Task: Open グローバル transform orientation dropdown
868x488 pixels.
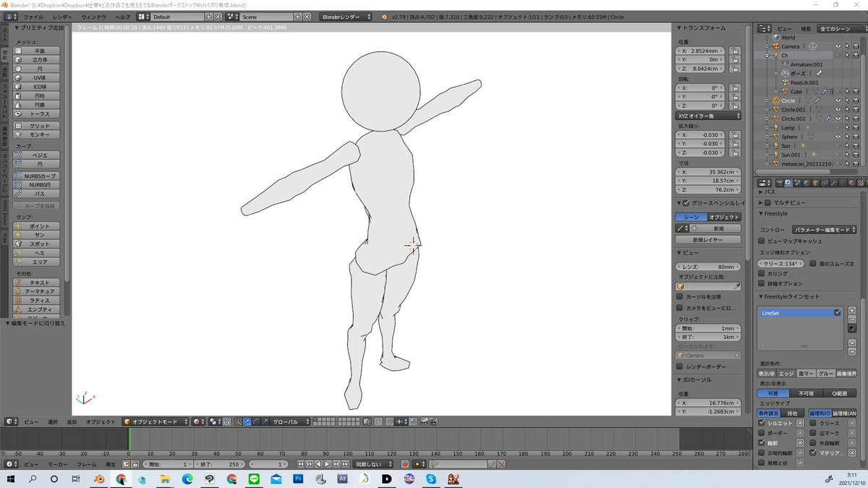Action: 292,421
